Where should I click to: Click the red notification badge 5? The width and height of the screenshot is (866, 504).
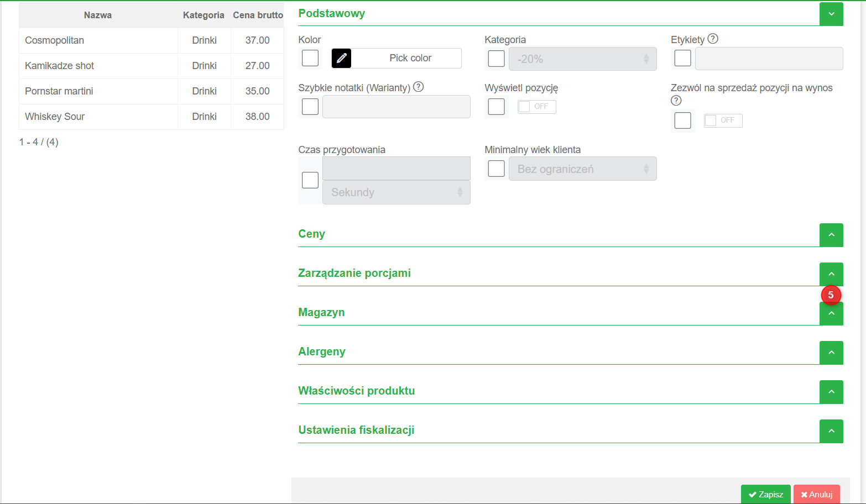(x=831, y=295)
